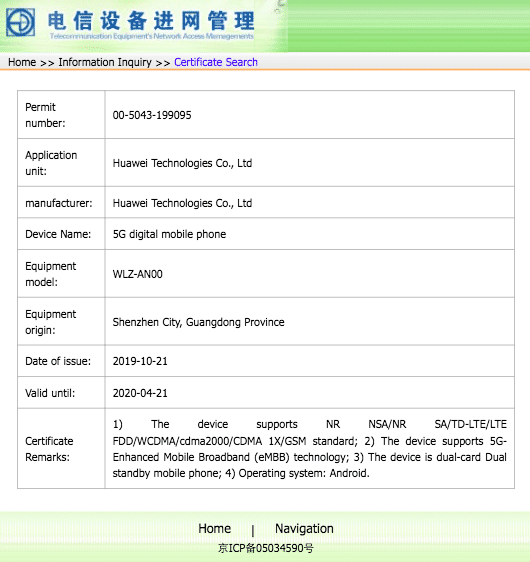Click the 'Date of issue:' label
The height and width of the screenshot is (562, 530).
click(x=58, y=361)
